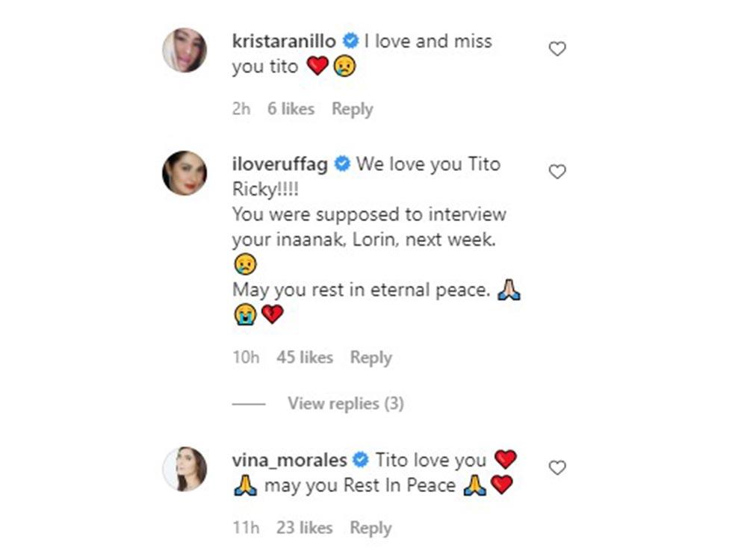Tap the heart icon beside vina_morales' comment
The image size is (747, 560).
[x=556, y=467]
